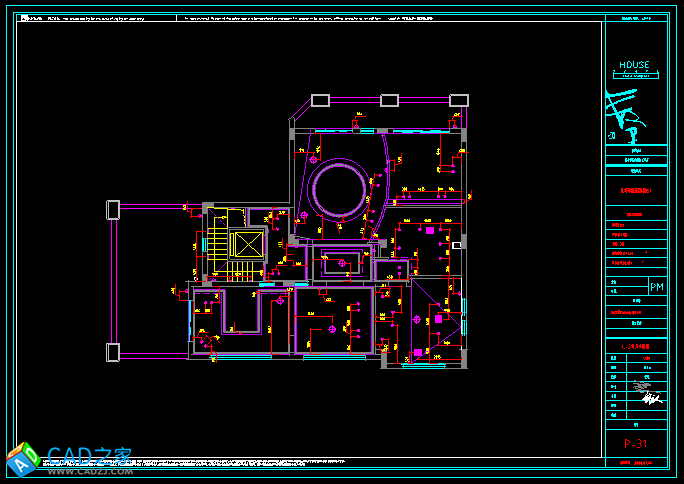684x484 pixels.
Task: Click the PM cell in title block
Action: [x=656, y=287]
